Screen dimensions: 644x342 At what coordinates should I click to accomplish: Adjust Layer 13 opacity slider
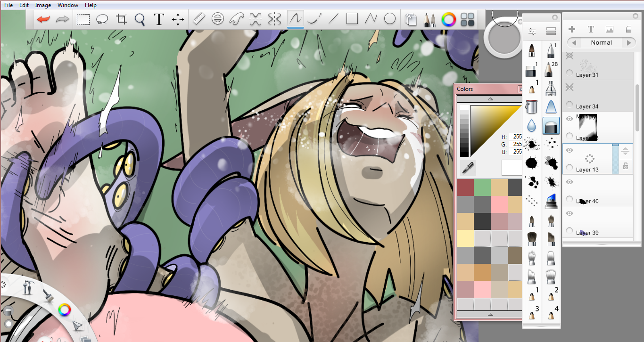tap(615, 159)
